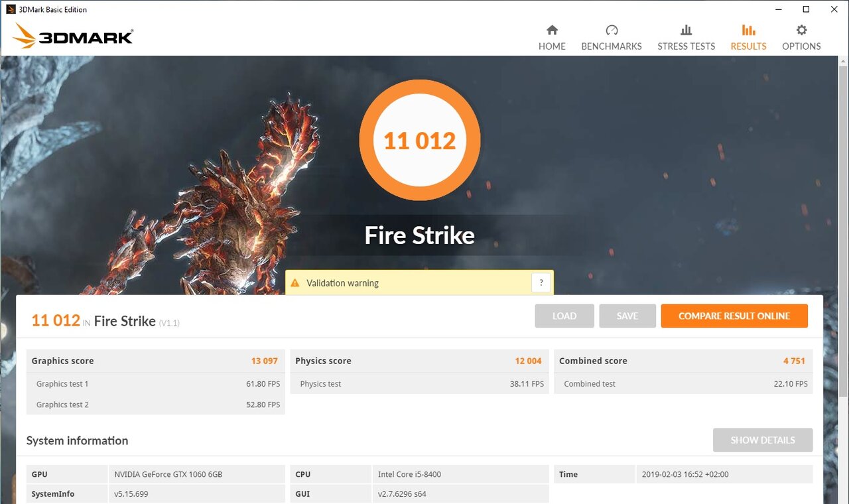Click SHOW DETAILS button
This screenshot has height=504, width=849.
click(x=763, y=440)
